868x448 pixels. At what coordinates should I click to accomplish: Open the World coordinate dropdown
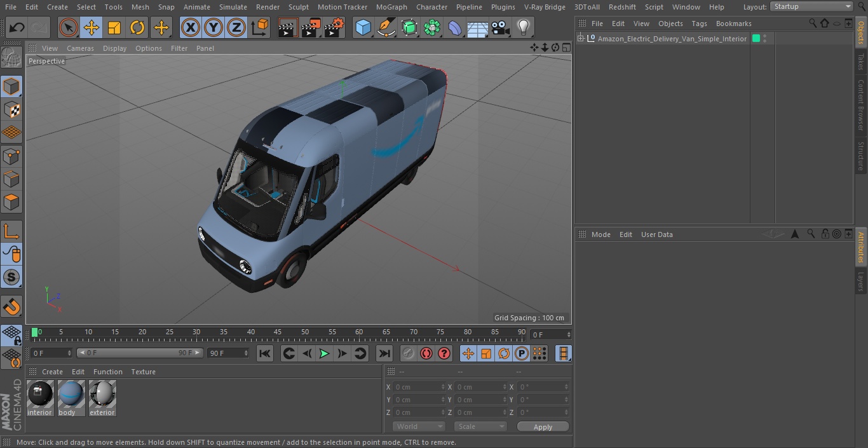[418, 426]
